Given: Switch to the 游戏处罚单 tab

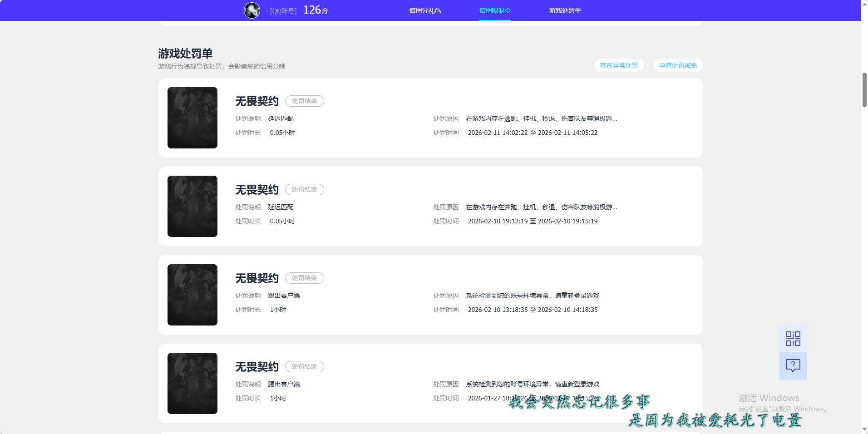Looking at the screenshot, I should (x=564, y=10).
